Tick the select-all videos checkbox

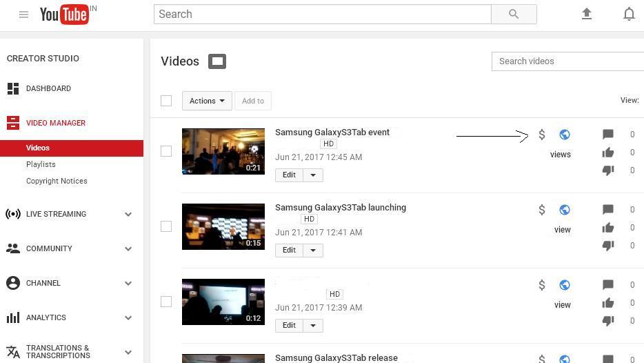pyautogui.click(x=166, y=101)
